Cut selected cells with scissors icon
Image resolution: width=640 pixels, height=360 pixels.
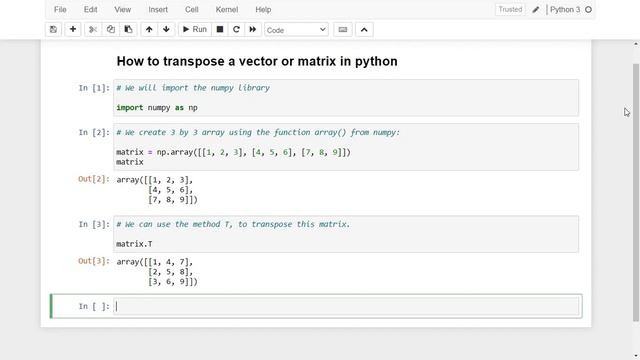[93, 29]
